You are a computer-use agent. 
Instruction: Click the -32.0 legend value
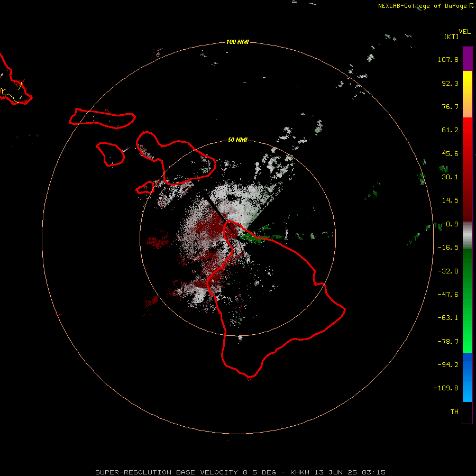tap(448, 271)
